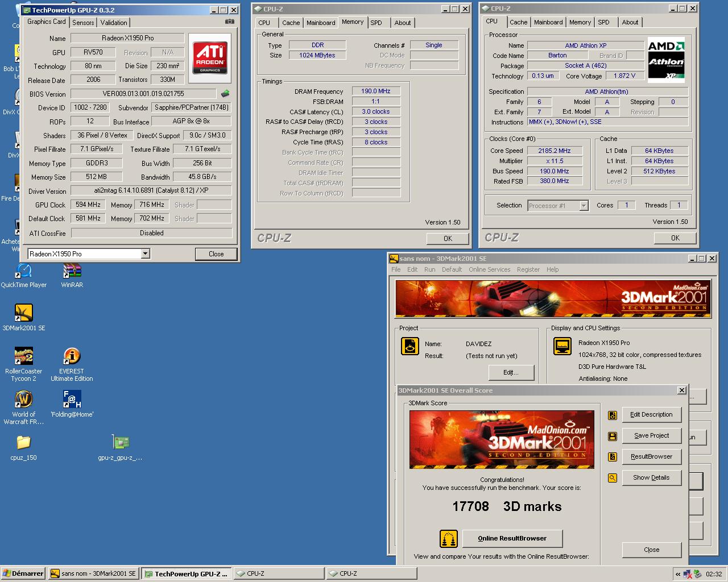Switch to sans nom 3DMark2001 taskbar item
Screen dimensions: 728x582
click(x=93, y=574)
